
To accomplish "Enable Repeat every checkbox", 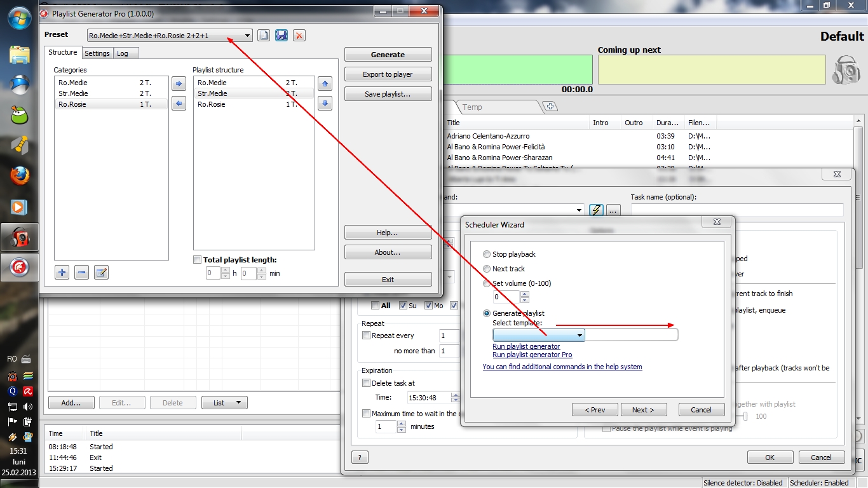I will pyautogui.click(x=366, y=335).
